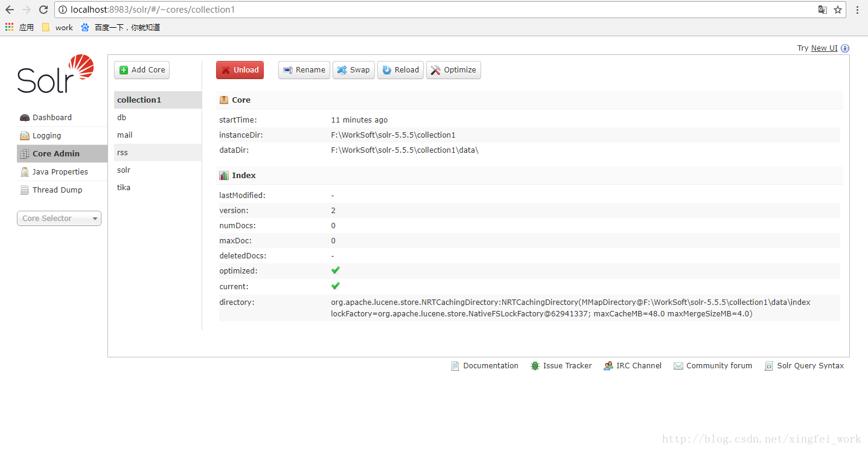Click the Java Properties icon

[25, 172]
